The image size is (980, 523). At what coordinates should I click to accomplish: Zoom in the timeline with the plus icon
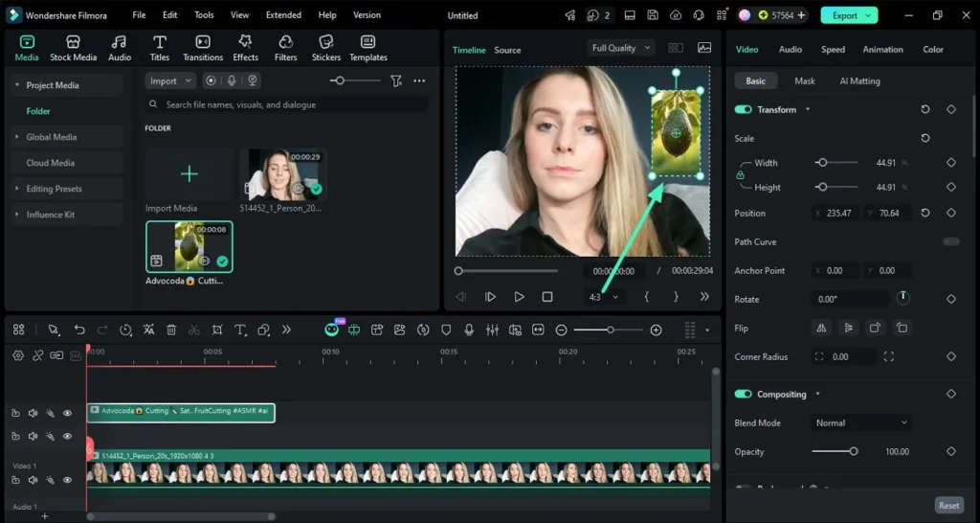[656, 330]
